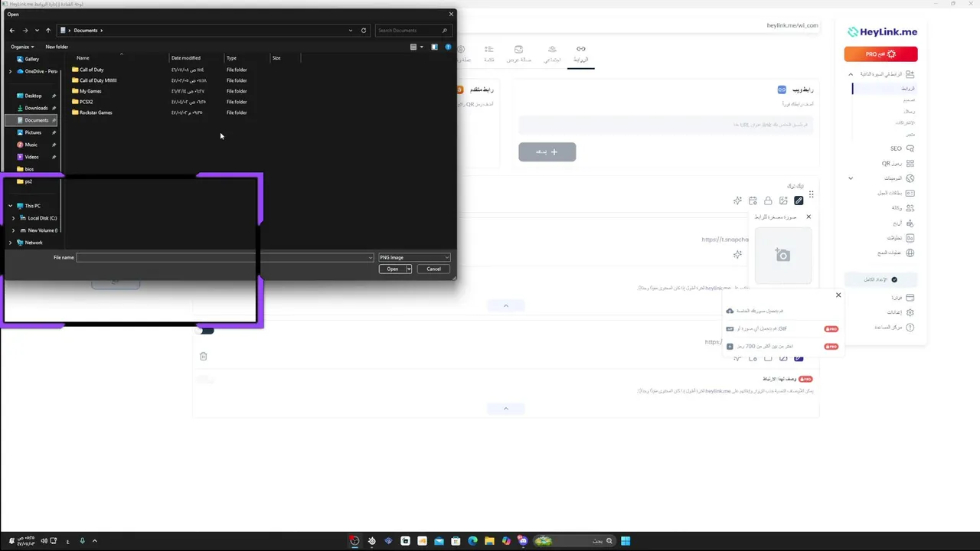The height and width of the screenshot is (551, 980).
Task: Open the bios folder shortcut
Action: tap(28, 169)
